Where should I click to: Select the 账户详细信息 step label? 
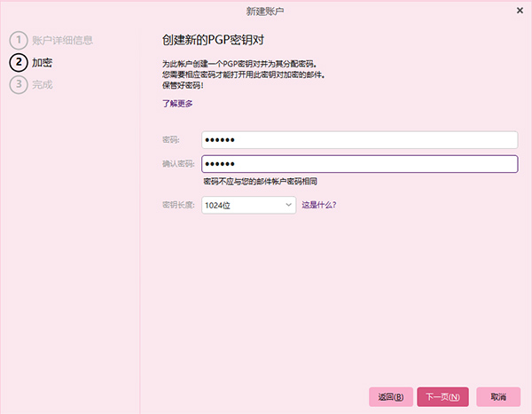[x=62, y=40]
